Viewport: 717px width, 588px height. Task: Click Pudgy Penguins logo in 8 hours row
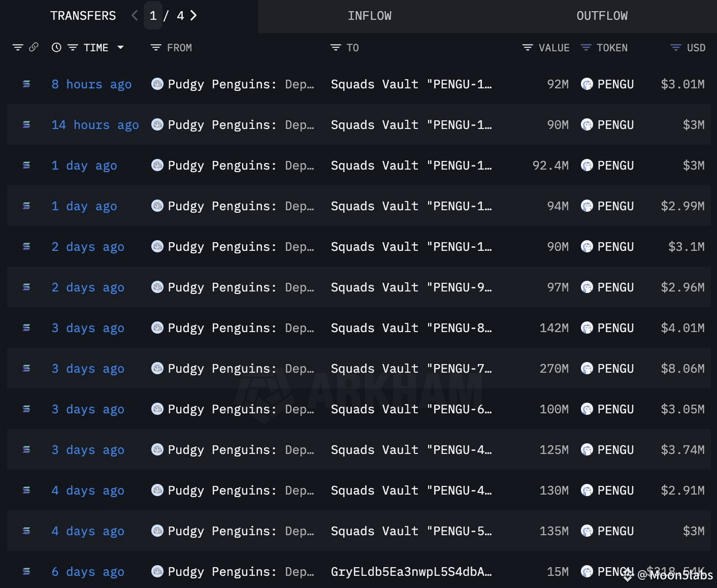pos(157,84)
